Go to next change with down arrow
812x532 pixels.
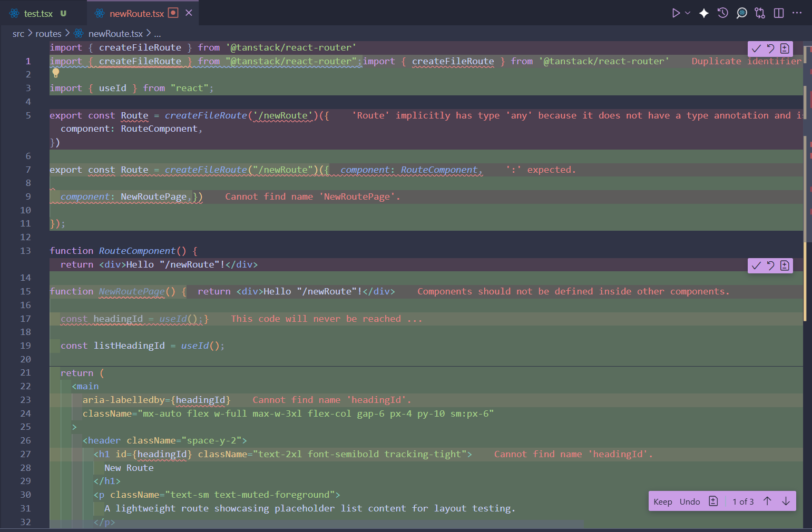[786, 501]
